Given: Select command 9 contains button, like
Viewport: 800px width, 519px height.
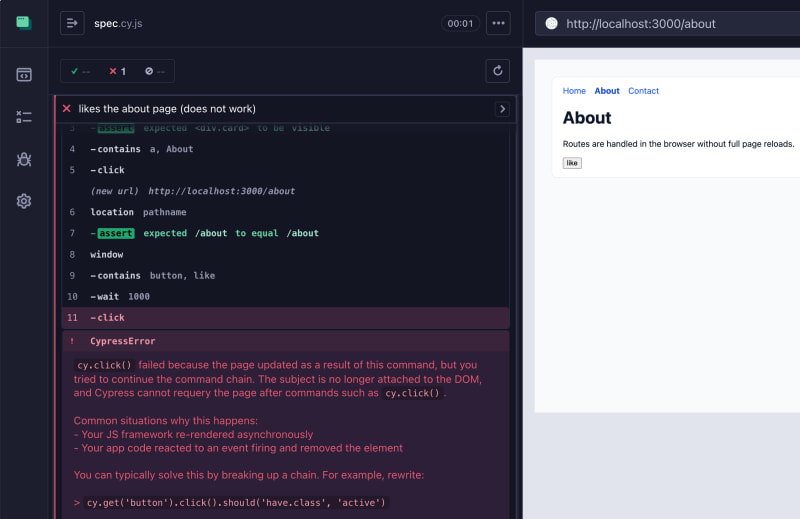Looking at the screenshot, I should (x=286, y=275).
